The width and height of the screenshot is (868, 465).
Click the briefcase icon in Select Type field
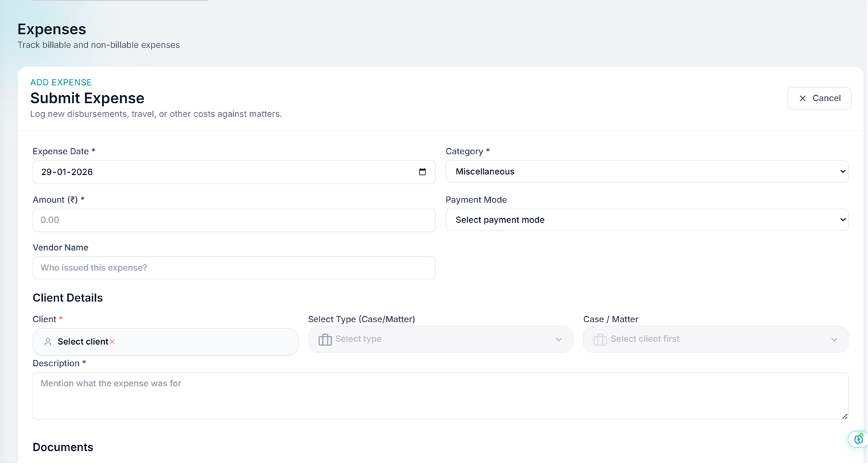pyautogui.click(x=324, y=339)
